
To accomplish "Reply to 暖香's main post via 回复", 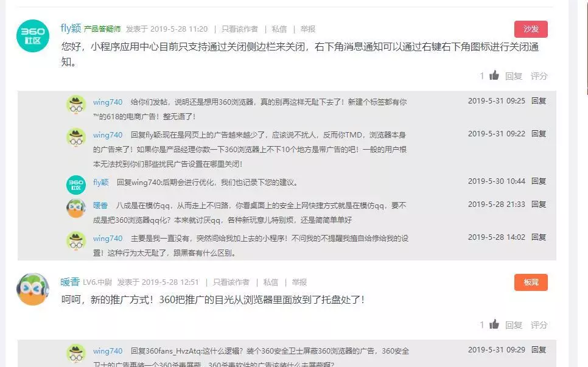I will (514, 325).
